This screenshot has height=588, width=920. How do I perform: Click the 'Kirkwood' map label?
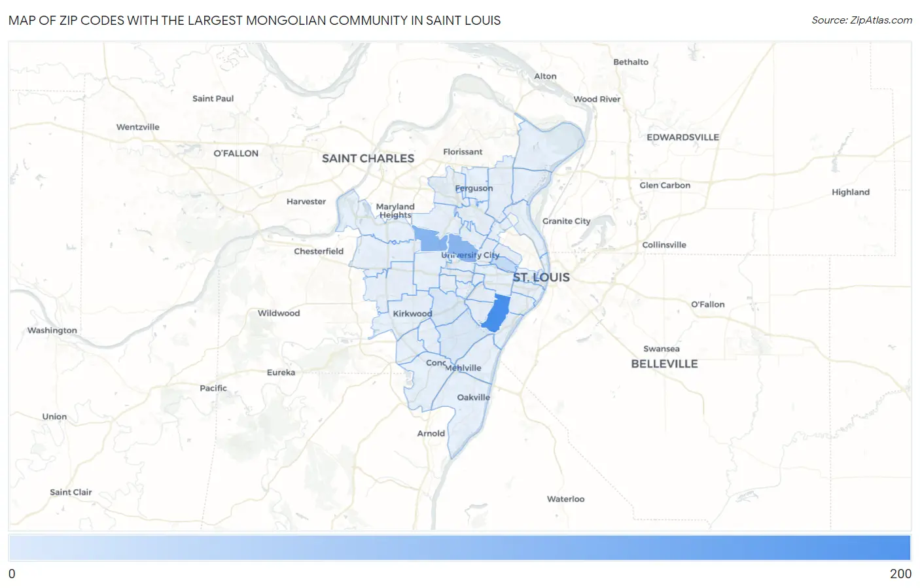(x=412, y=313)
